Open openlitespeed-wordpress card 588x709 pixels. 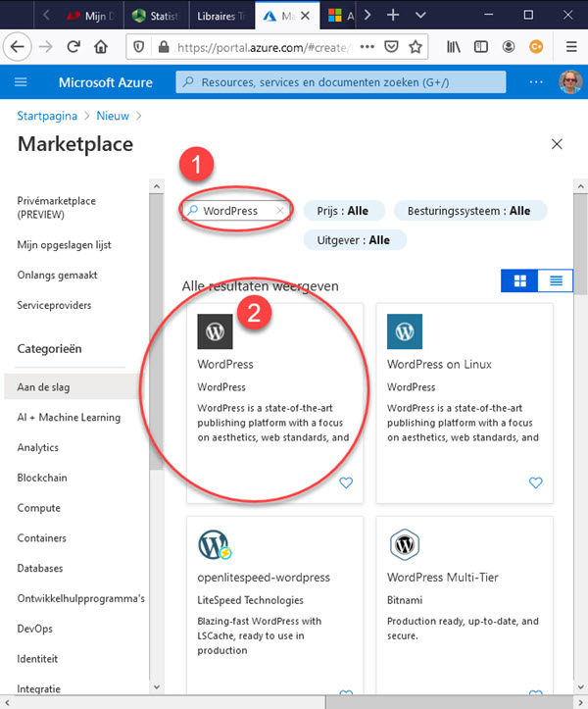pyautogui.click(x=274, y=606)
